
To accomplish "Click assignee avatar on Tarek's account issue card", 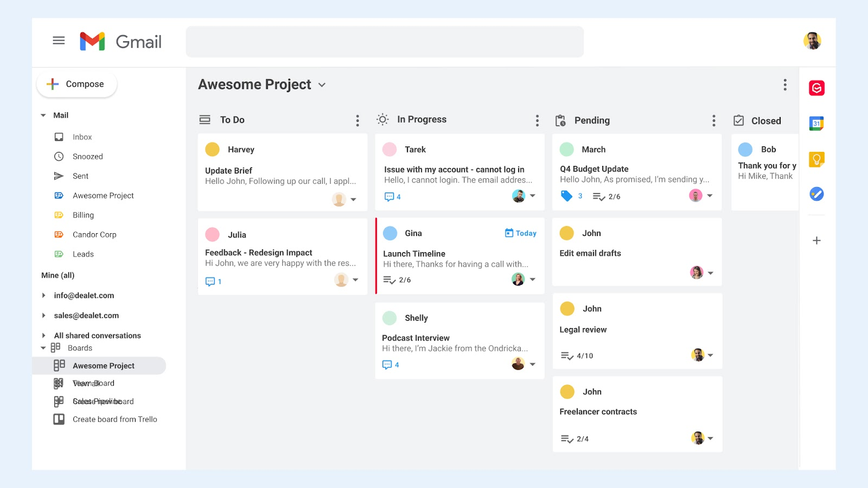I will [519, 196].
